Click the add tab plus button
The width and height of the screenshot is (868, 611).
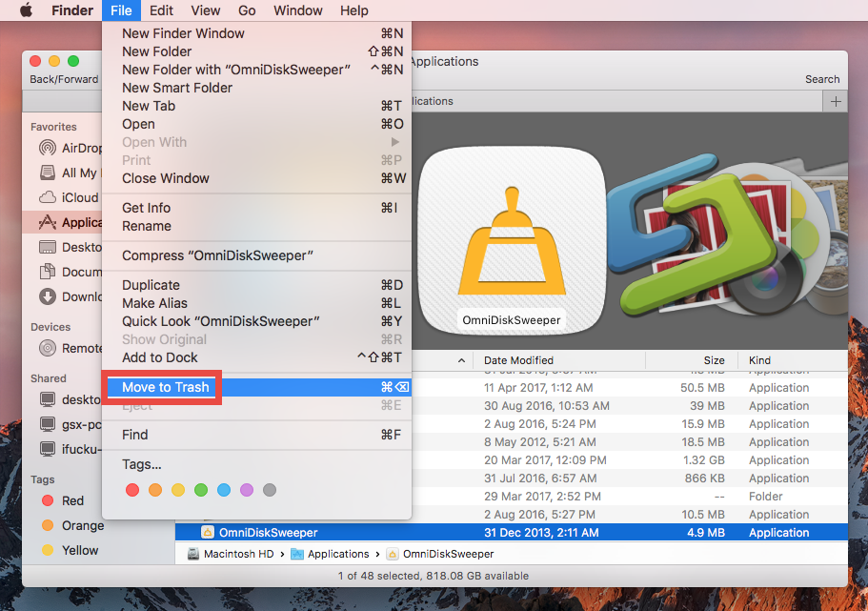tap(836, 100)
